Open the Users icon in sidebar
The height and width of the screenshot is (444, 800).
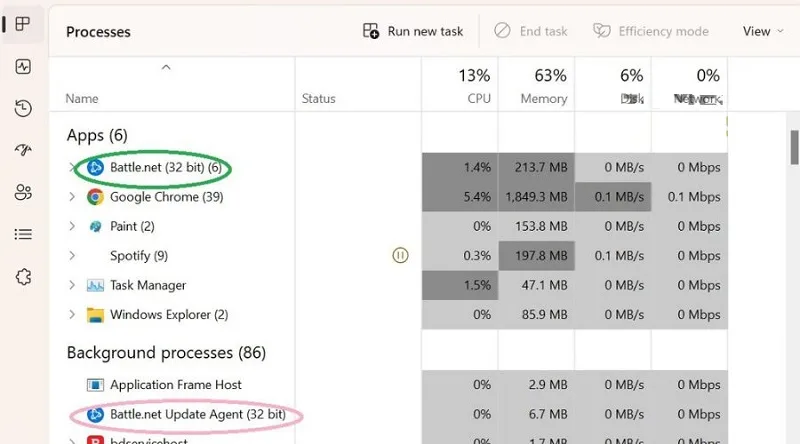tap(23, 192)
